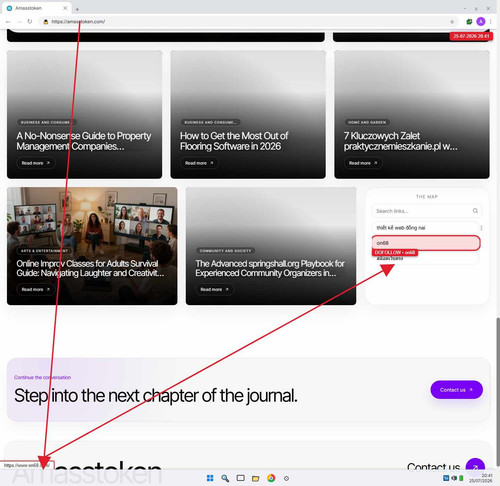
Task: Open Chrome's three-dot menu
Action: (491, 22)
